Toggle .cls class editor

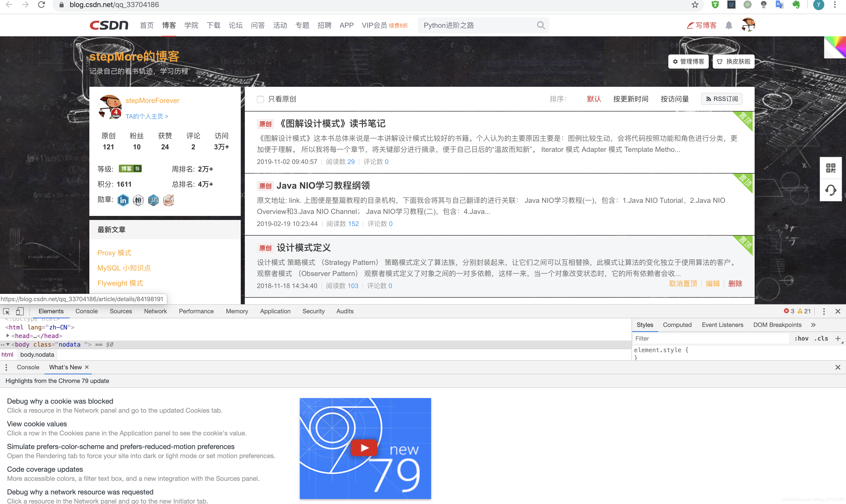coord(821,338)
